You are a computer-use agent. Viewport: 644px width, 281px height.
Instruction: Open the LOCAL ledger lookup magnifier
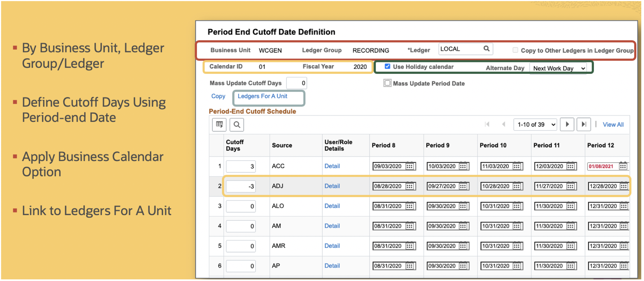[487, 49]
